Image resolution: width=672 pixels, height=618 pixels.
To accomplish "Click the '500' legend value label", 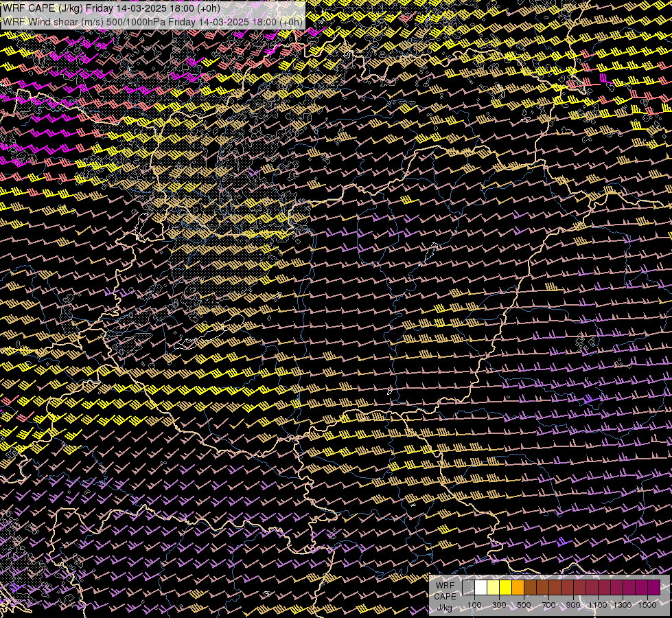I will coord(524,605).
